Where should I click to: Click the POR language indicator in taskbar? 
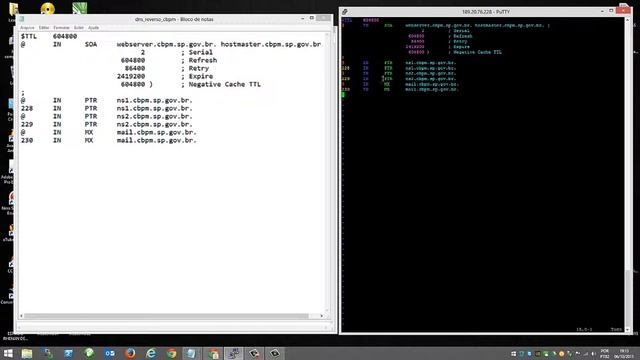point(604,353)
